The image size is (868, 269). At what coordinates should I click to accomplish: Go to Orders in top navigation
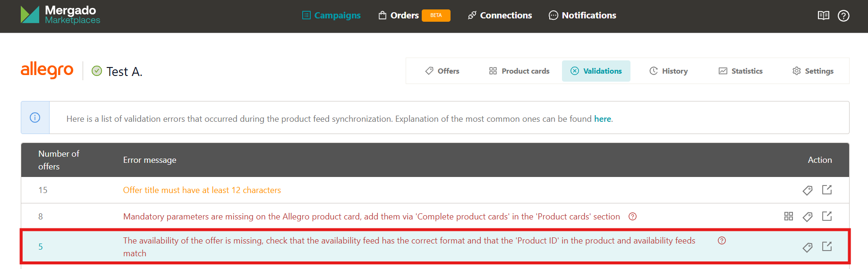point(399,16)
